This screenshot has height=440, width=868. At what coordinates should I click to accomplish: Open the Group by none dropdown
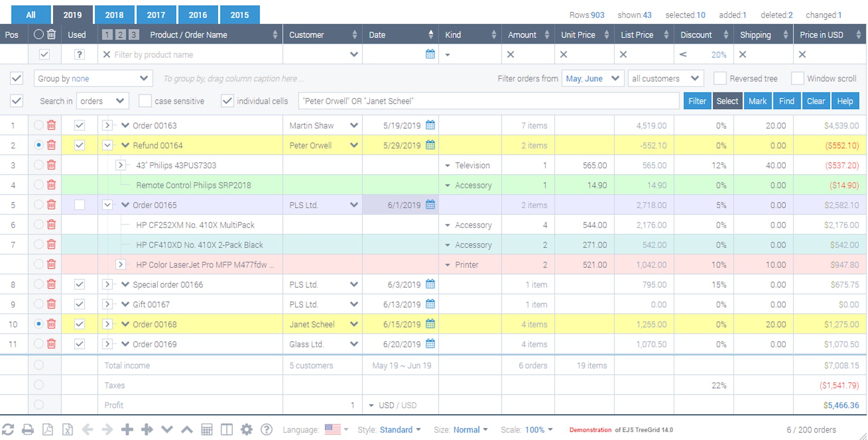point(93,78)
